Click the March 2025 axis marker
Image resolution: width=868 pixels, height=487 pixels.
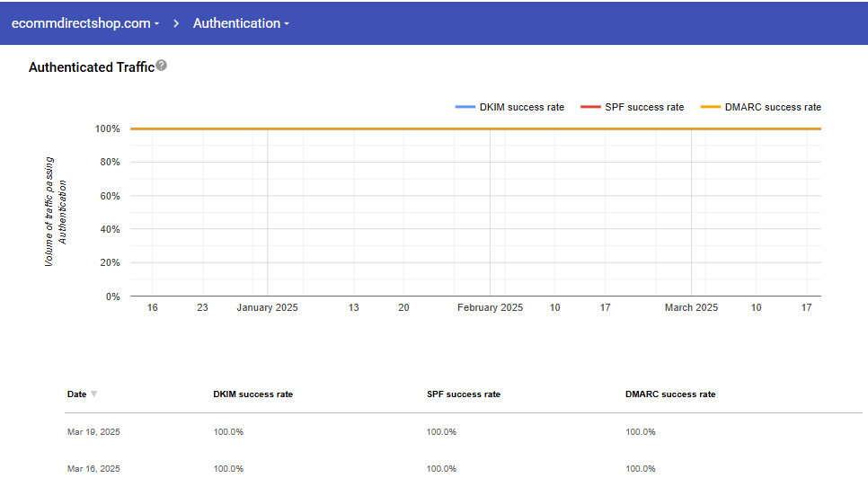tap(691, 307)
